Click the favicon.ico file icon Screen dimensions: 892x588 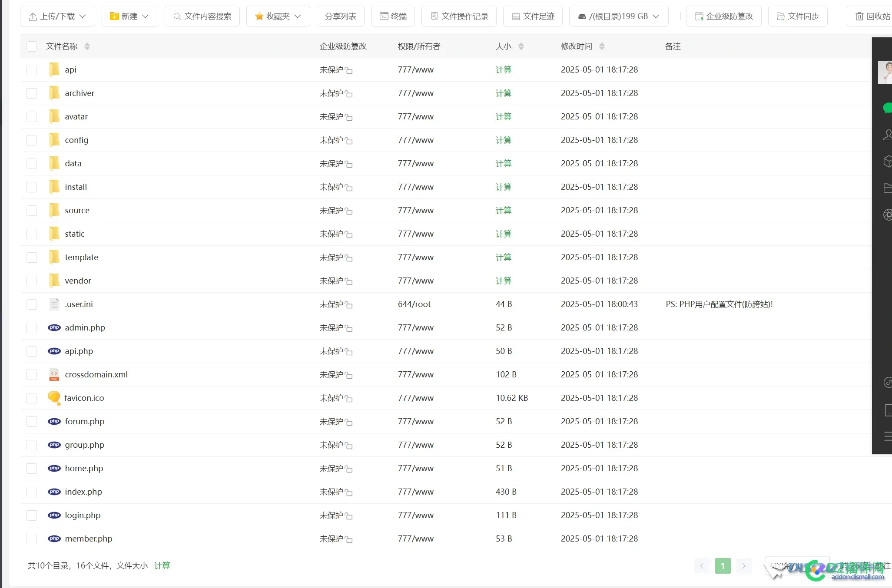54,398
